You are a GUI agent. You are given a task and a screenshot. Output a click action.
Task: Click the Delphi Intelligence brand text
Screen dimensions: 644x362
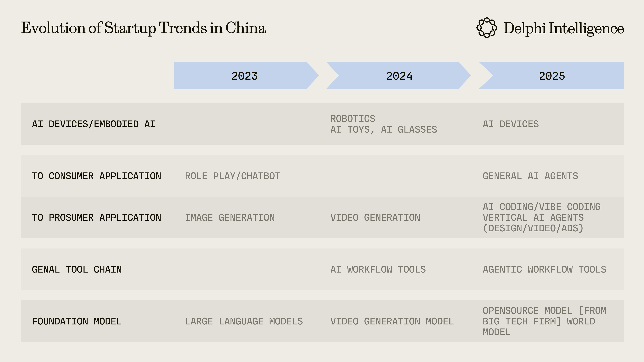tap(563, 28)
